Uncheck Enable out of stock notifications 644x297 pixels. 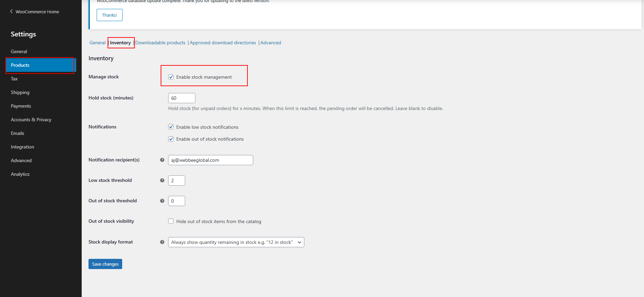(171, 139)
